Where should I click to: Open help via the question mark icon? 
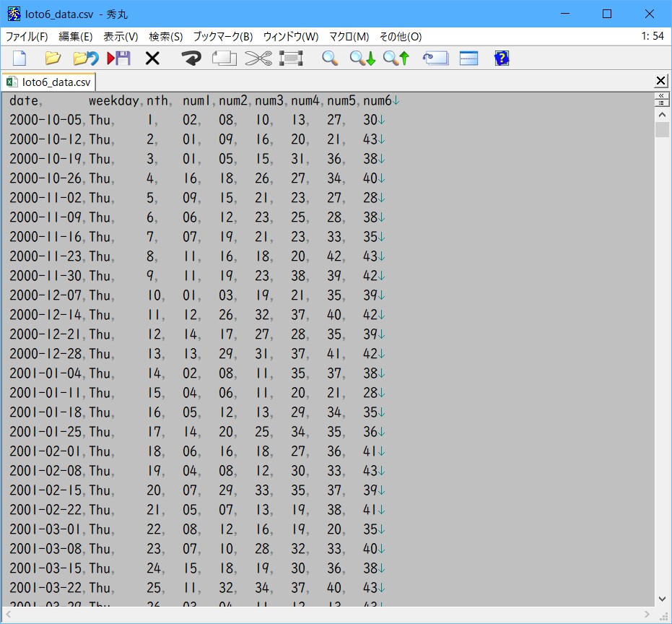pos(502,58)
